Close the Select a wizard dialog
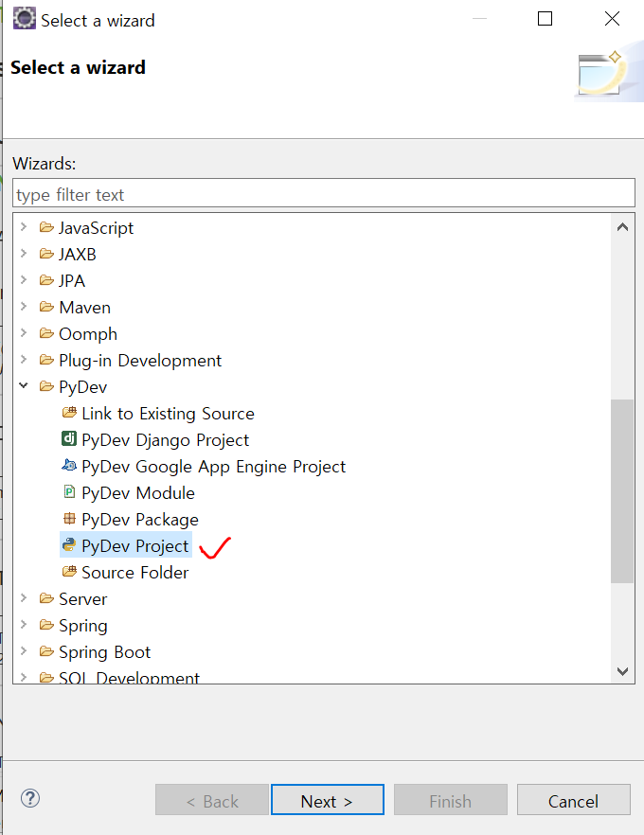This screenshot has height=835, width=644. (x=612, y=19)
